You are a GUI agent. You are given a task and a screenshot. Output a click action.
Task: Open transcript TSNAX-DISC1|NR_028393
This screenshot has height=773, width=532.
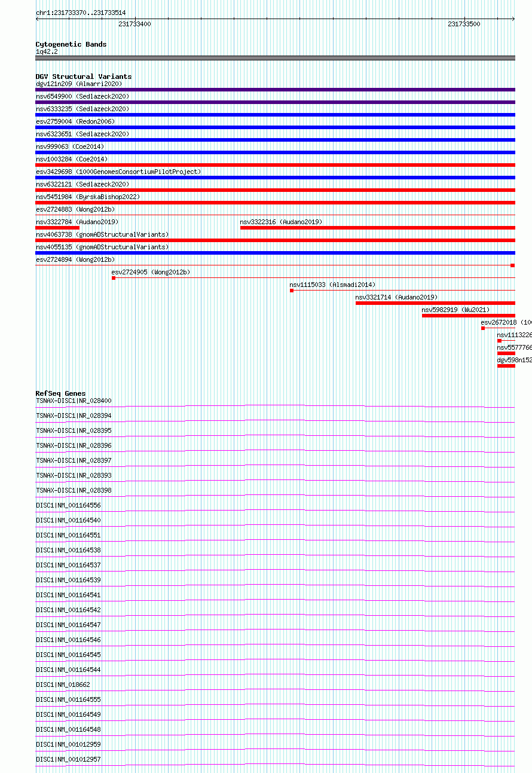coord(74,475)
